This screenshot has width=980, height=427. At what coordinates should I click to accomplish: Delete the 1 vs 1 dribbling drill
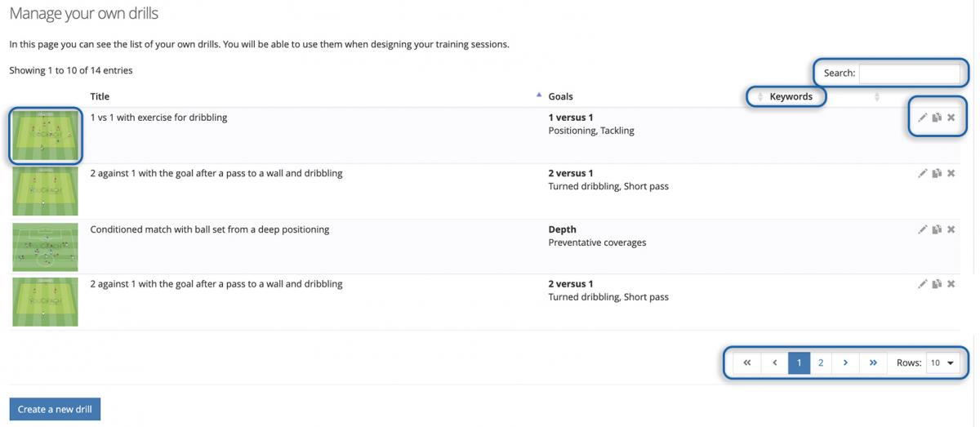(951, 118)
